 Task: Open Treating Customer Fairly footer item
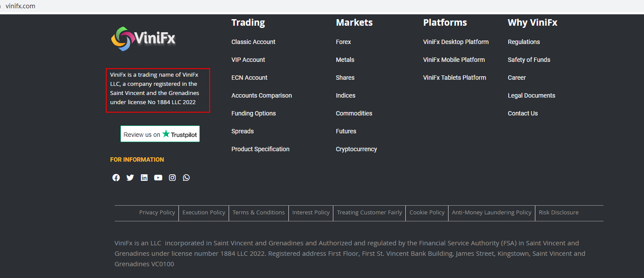(x=370, y=213)
